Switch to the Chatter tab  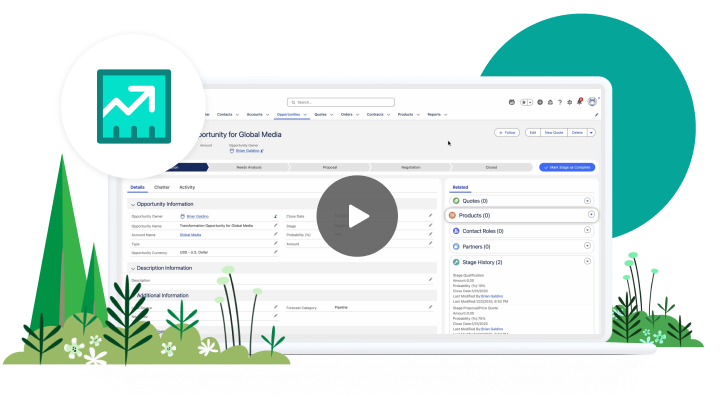pos(161,187)
